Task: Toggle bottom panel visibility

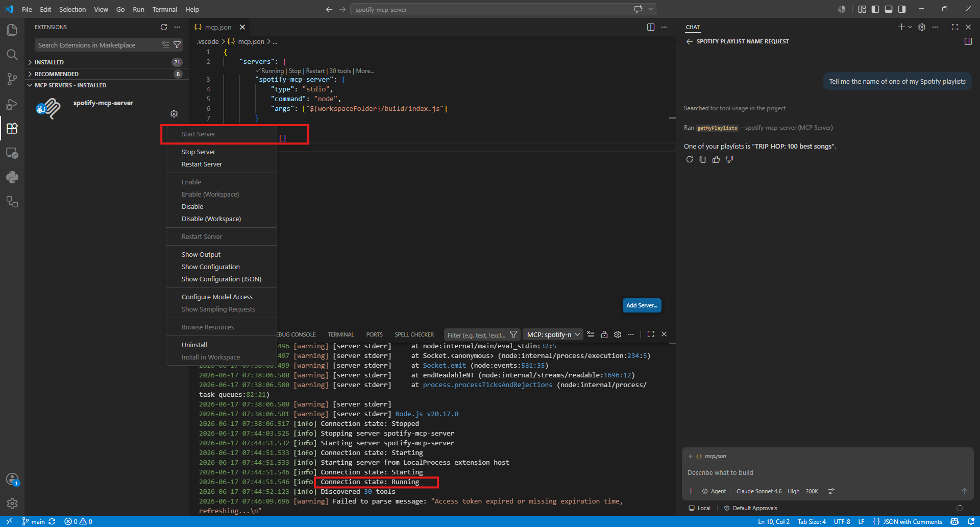Action: click(889, 9)
